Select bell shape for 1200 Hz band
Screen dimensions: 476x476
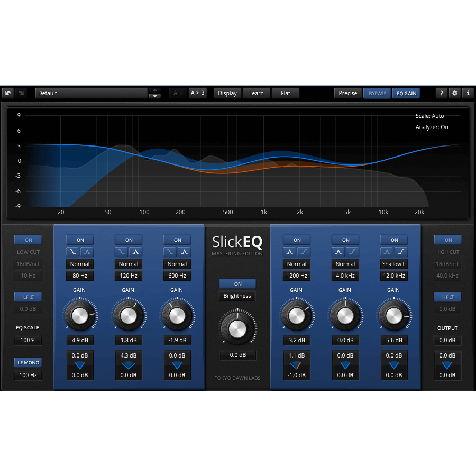[x=290, y=252]
